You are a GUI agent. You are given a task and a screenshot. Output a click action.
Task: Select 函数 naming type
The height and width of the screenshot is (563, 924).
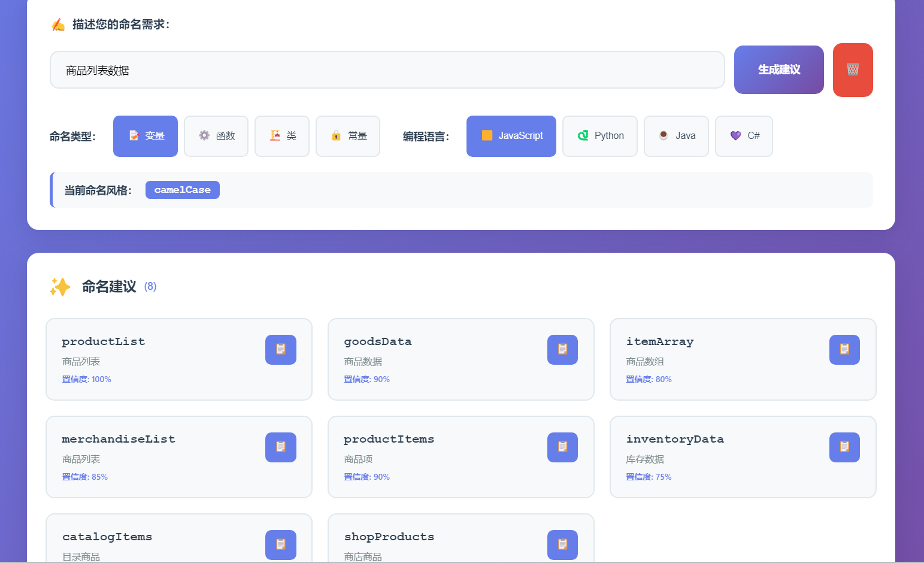pos(216,136)
